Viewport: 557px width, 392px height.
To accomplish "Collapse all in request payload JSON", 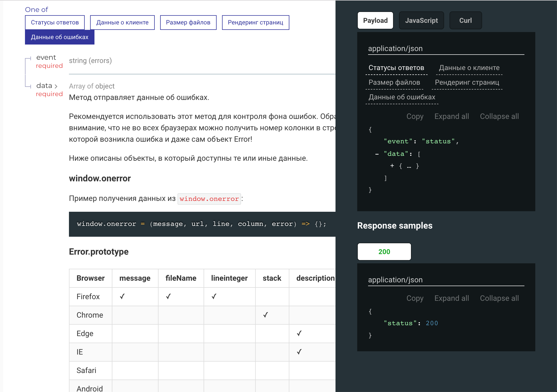I will 499,116.
